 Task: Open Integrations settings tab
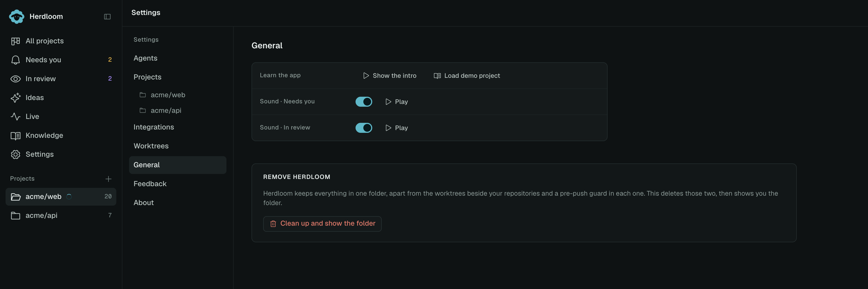click(x=177, y=127)
